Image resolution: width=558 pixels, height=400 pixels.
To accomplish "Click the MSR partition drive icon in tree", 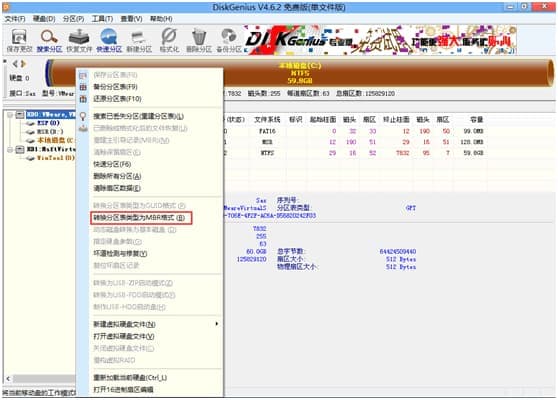I will pyautogui.click(x=31, y=132).
